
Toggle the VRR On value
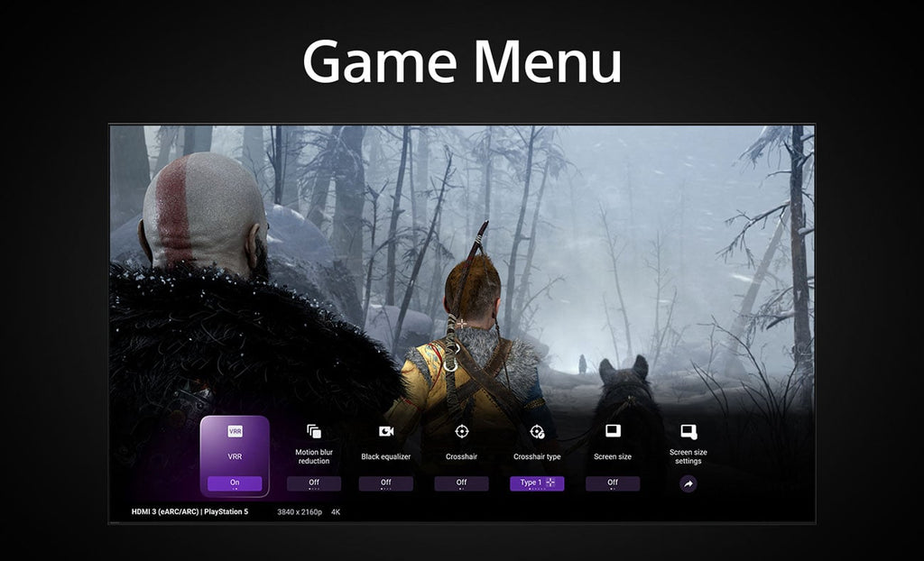pos(235,483)
